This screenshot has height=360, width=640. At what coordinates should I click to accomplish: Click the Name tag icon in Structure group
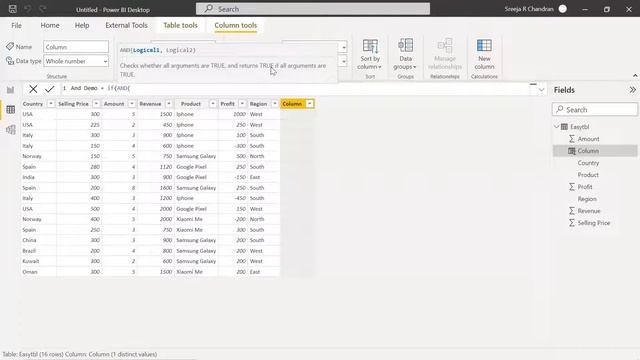point(10,47)
